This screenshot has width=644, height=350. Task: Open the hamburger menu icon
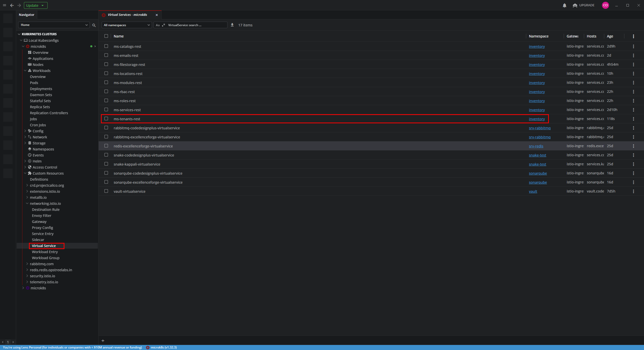pyautogui.click(x=4, y=5)
